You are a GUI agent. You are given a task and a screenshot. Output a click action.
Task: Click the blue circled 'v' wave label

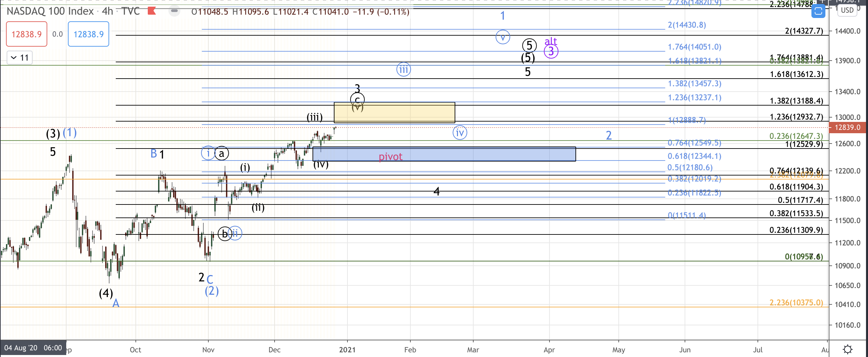click(503, 37)
